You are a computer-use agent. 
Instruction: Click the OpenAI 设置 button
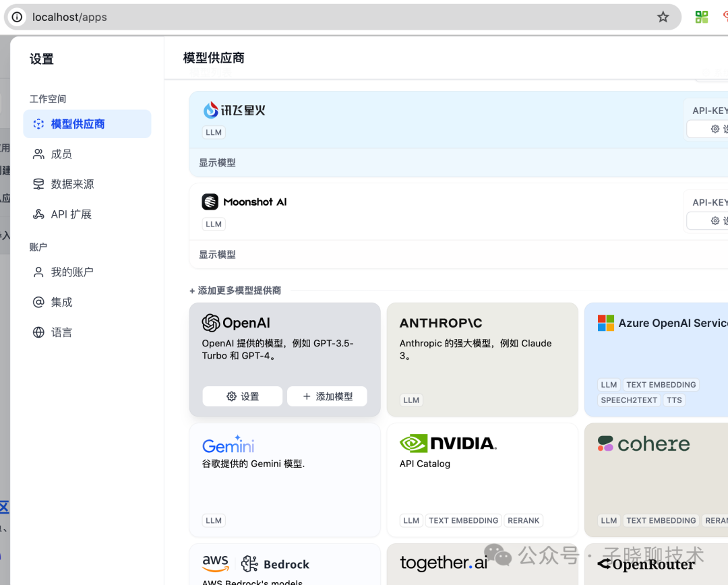coord(243,396)
